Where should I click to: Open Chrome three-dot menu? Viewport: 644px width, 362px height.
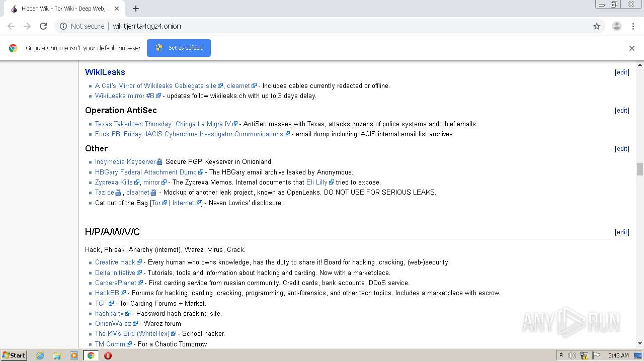tap(633, 26)
